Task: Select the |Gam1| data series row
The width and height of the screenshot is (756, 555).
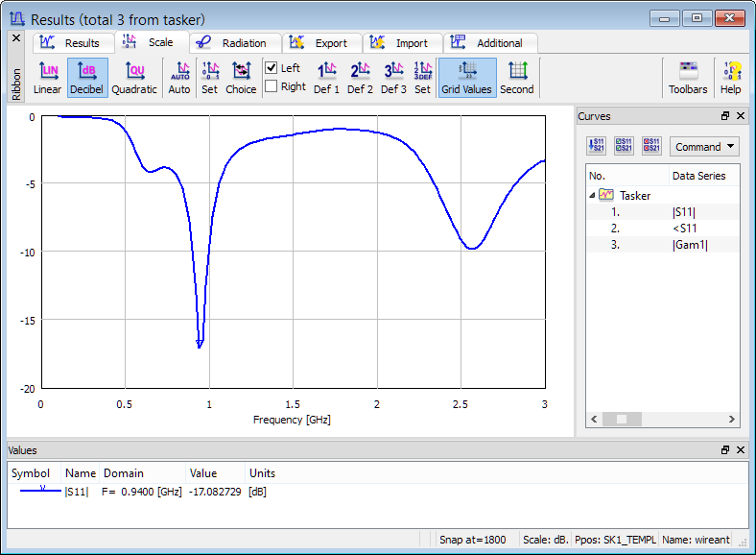Action: (689, 245)
